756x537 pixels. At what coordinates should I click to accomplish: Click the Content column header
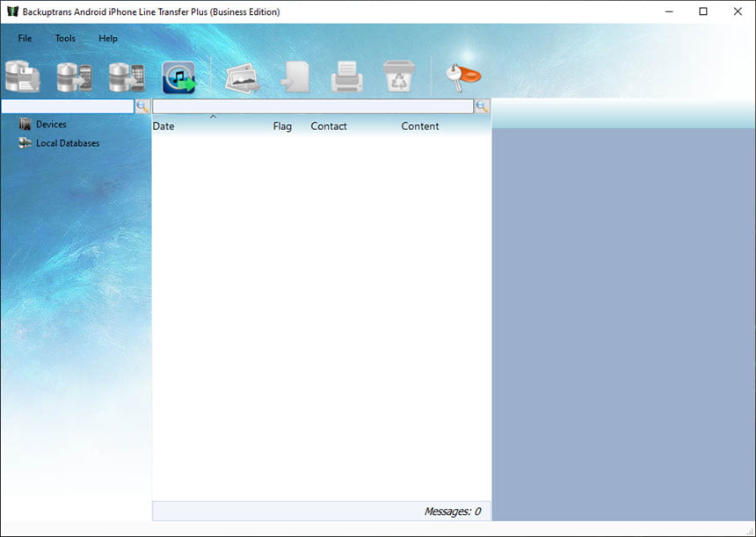click(x=419, y=127)
